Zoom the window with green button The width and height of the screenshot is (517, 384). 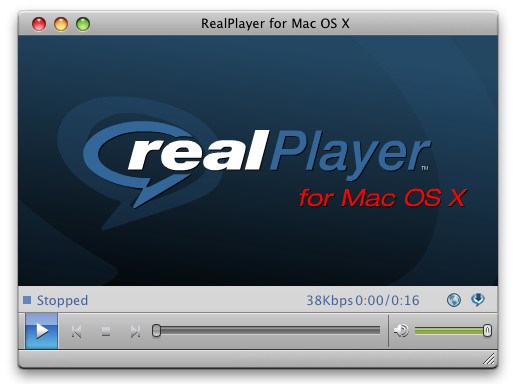tap(83, 24)
